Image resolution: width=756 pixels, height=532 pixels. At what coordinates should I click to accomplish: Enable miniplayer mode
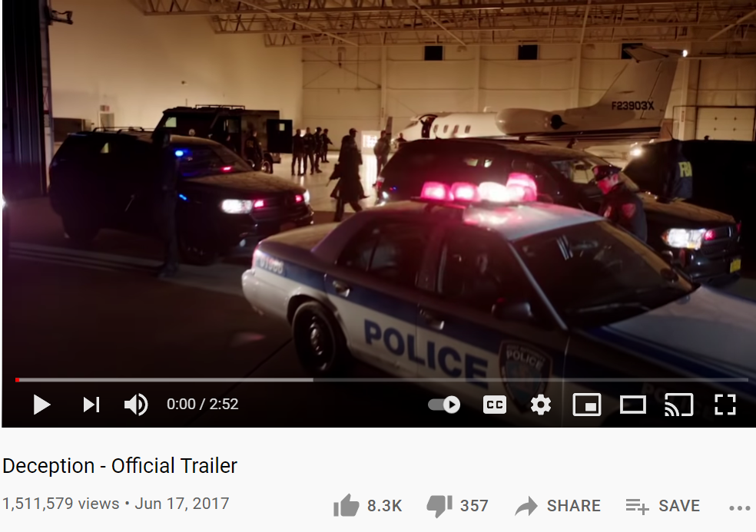click(x=587, y=405)
